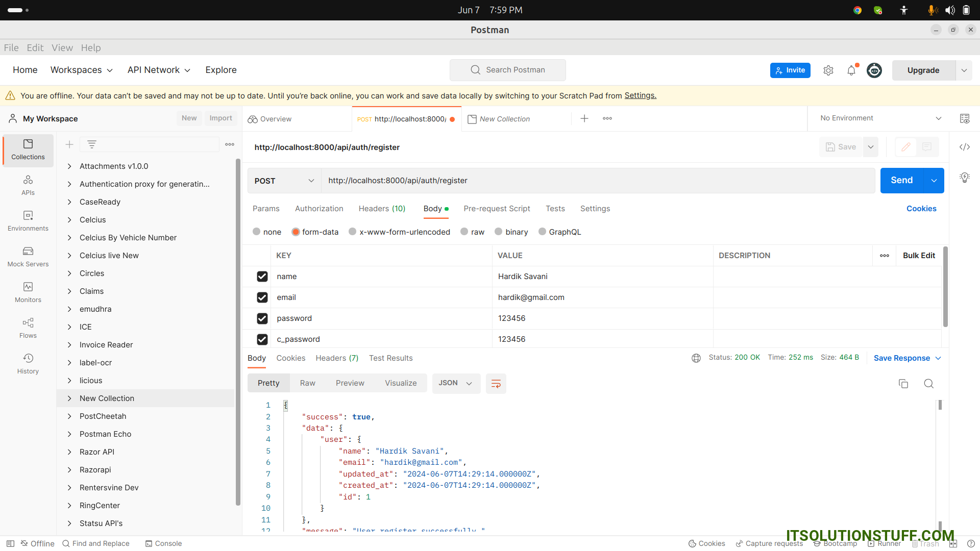Click the search response magnifier icon
Viewport: 980px width, 551px height.
(928, 384)
